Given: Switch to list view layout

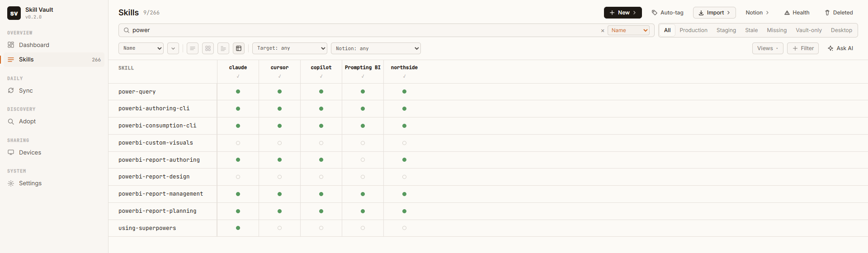Looking at the screenshot, I should (x=193, y=48).
